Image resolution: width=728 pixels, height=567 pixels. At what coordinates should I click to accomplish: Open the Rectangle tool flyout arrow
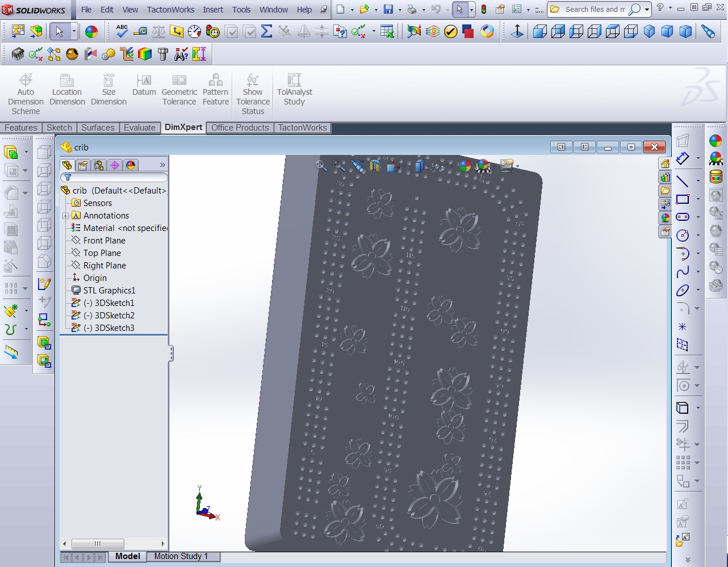pyautogui.click(x=698, y=199)
